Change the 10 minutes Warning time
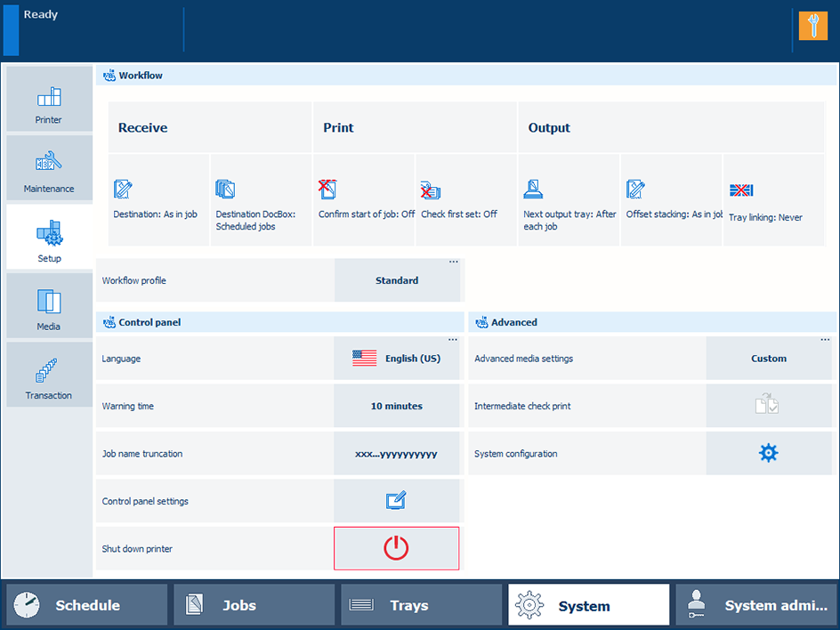The height and width of the screenshot is (630, 840). [x=397, y=406]
